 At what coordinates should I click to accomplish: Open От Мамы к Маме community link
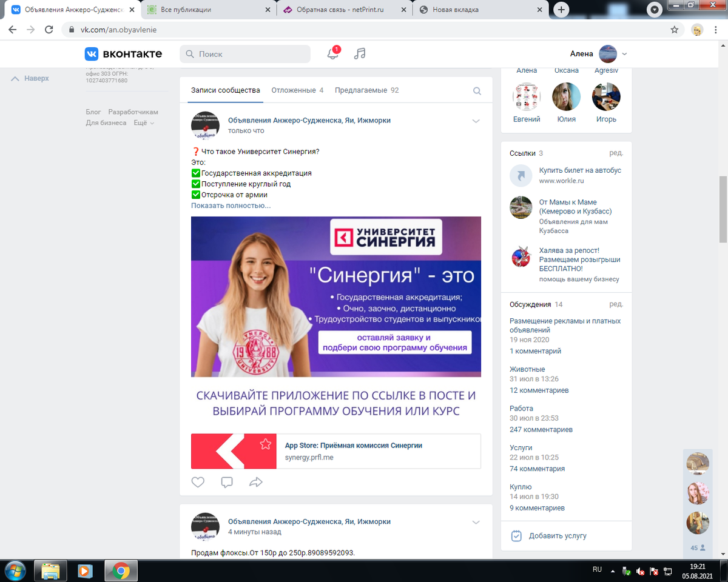(575, 207)
